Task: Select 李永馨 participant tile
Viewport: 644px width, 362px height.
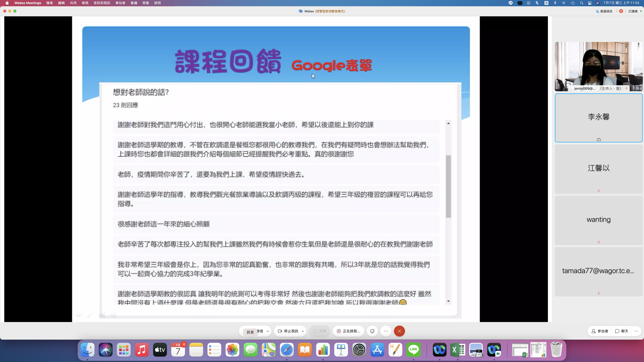Action: pos(598,117)
